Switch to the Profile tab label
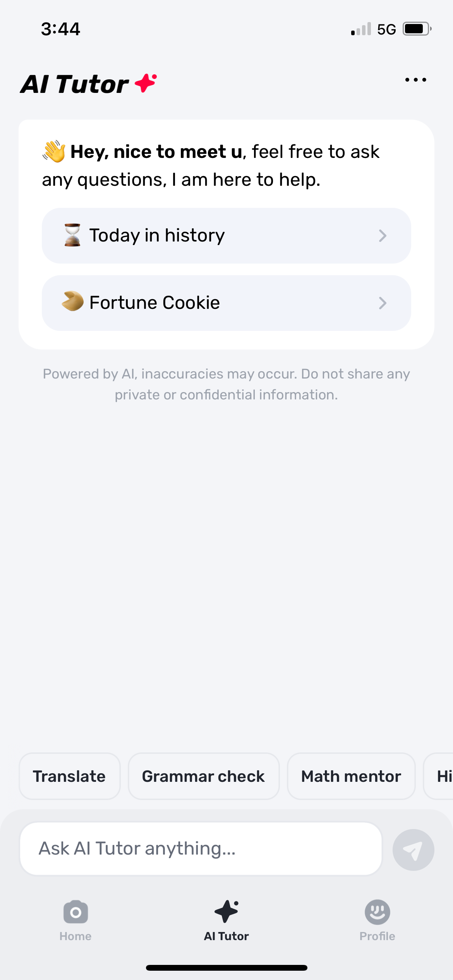The height and width of the screenshot is (980, 453). 377,936
